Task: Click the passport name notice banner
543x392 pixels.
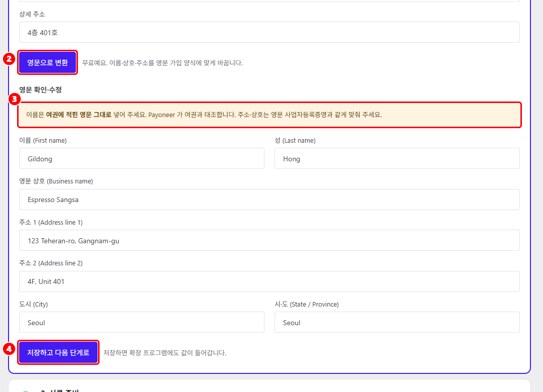Action: point(269,115)
